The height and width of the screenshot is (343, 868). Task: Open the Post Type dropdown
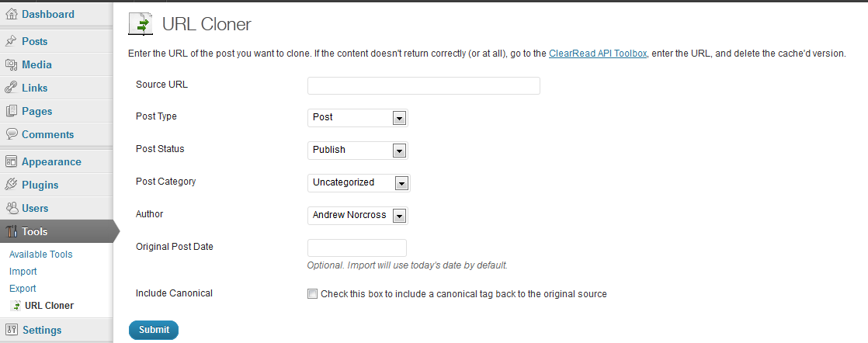click(357, 117)
